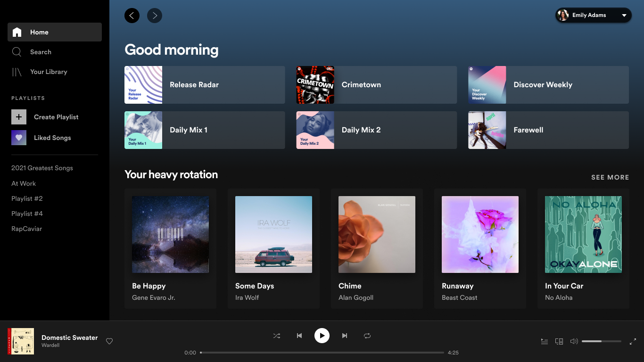Open Liked Songs from the sidebar
This screenshot has height=362, width=644.
pos(52,138)
